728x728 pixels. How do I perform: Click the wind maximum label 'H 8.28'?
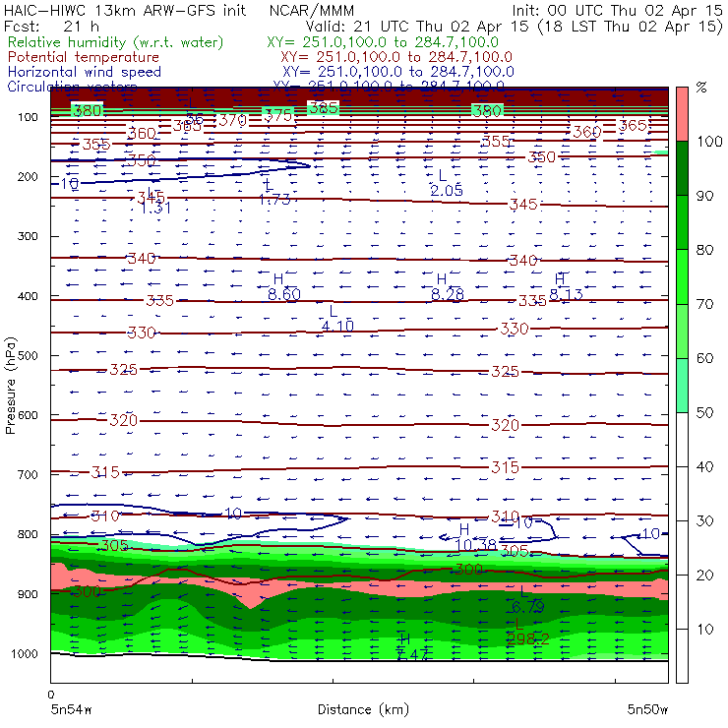point(447,287)
